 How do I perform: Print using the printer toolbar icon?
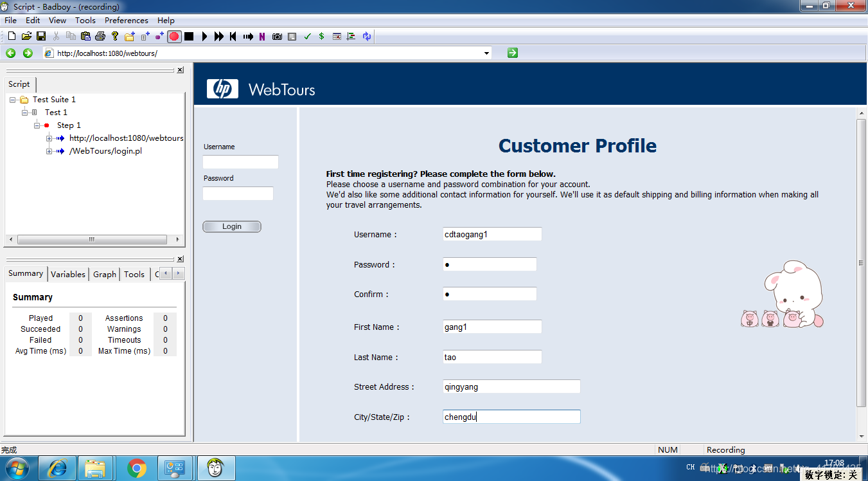[100, 37]
